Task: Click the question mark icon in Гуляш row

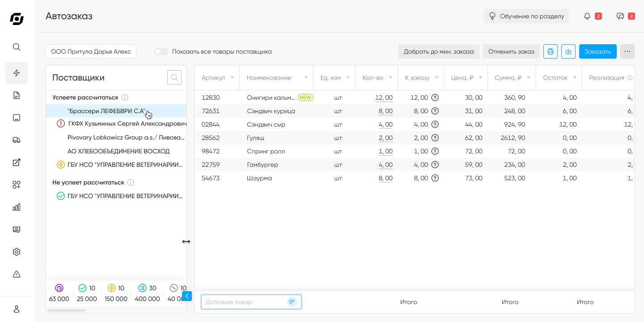Action: coord(435,138)
